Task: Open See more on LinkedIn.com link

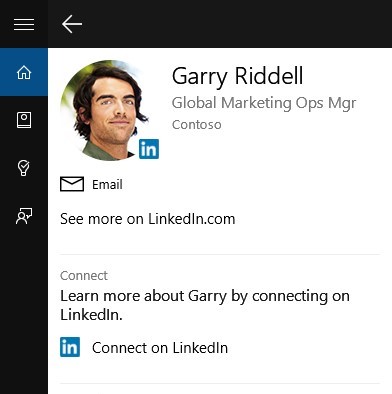Action: point(148,219)
